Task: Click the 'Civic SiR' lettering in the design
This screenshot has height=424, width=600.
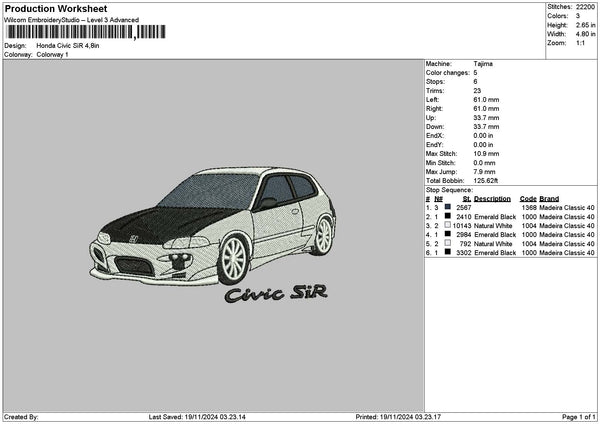Action: pos(276,294)
